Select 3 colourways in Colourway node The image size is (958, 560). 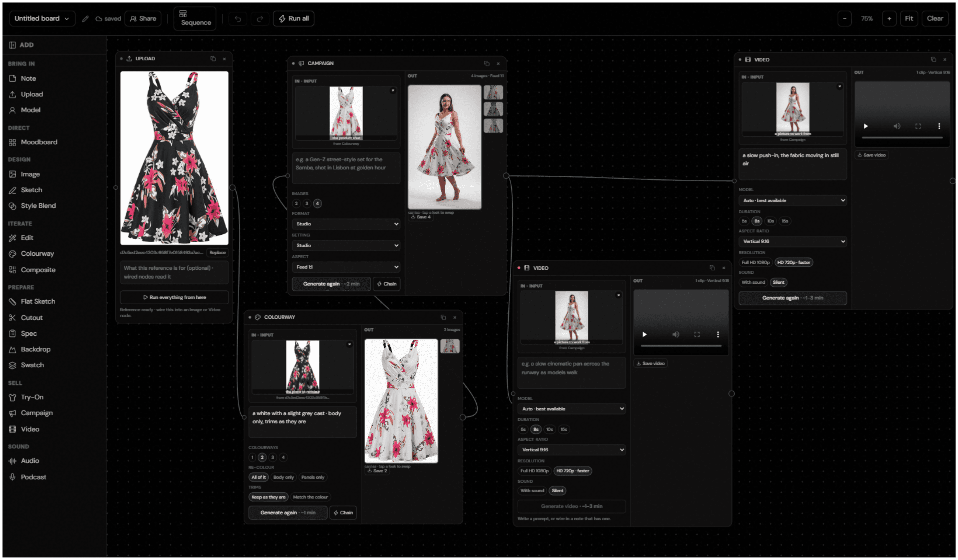(x=273, y=458)
